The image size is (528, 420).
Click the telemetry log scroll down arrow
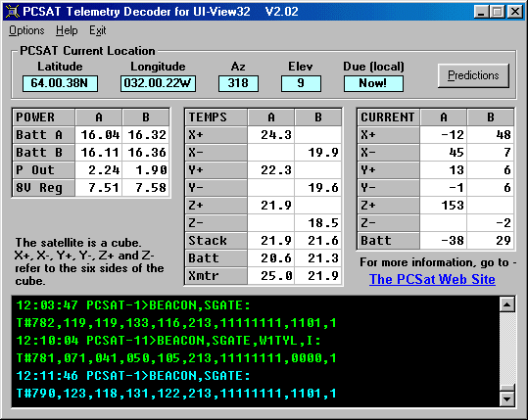[507, 399]
